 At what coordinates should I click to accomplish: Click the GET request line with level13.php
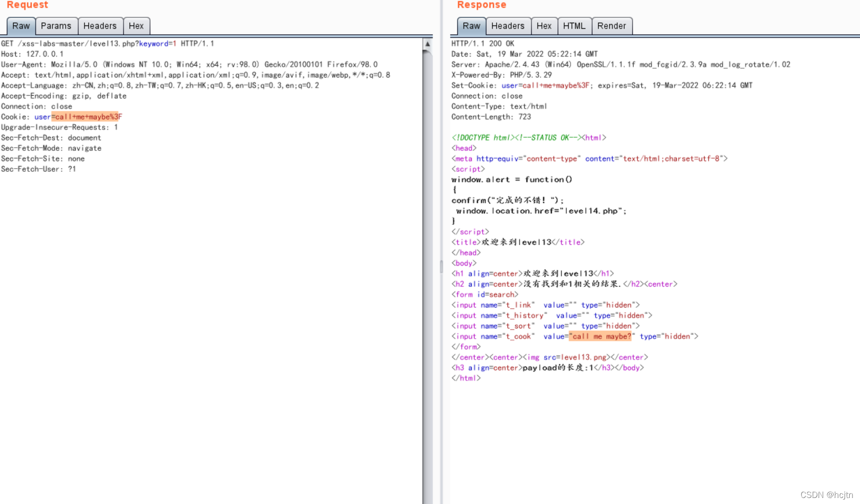point(107,44)
